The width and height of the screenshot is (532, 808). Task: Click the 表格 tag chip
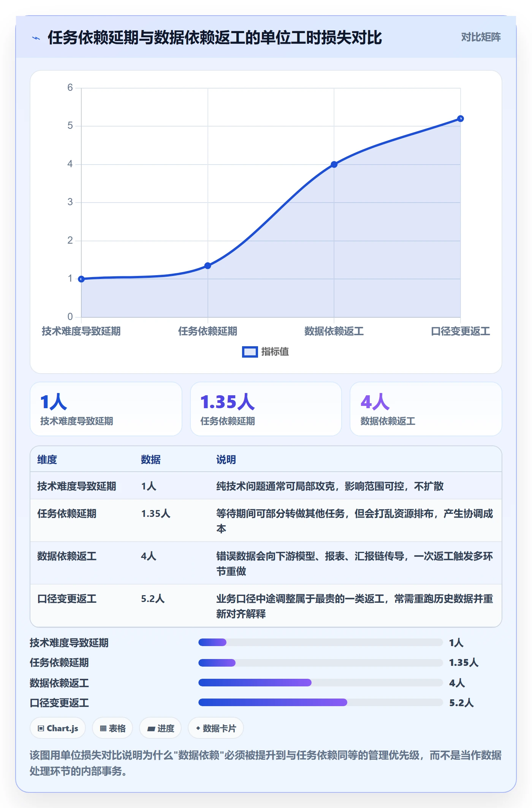pos(112,728)
